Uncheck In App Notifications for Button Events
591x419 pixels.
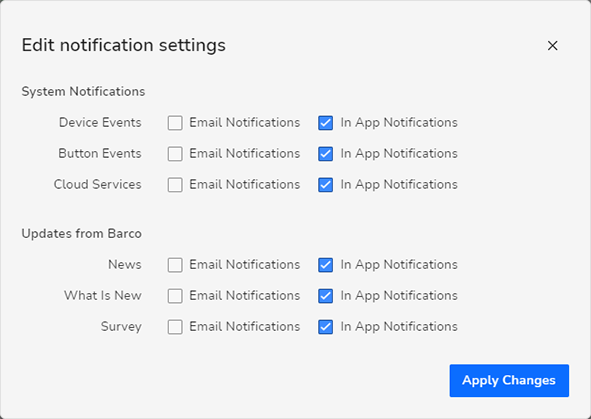[x=325, y=154]
